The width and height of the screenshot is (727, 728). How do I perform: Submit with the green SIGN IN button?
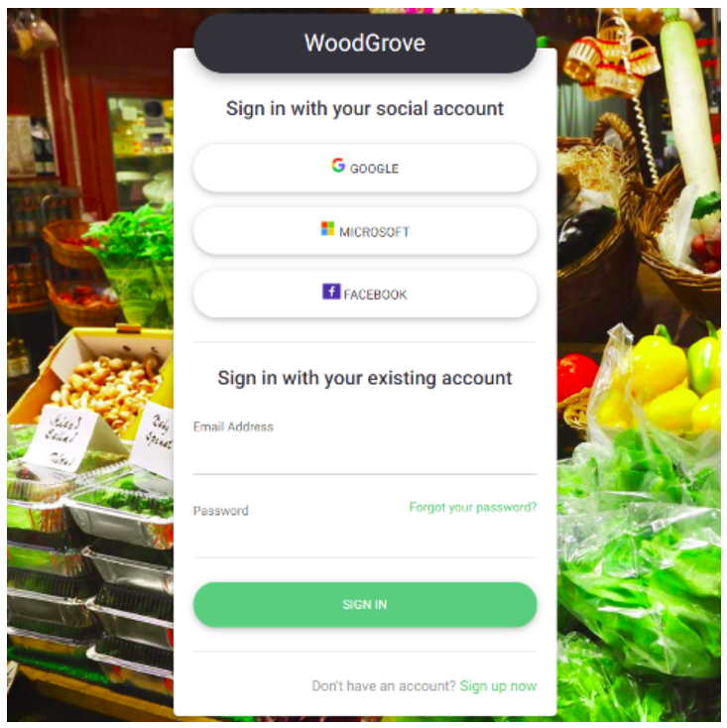point(365,604)
